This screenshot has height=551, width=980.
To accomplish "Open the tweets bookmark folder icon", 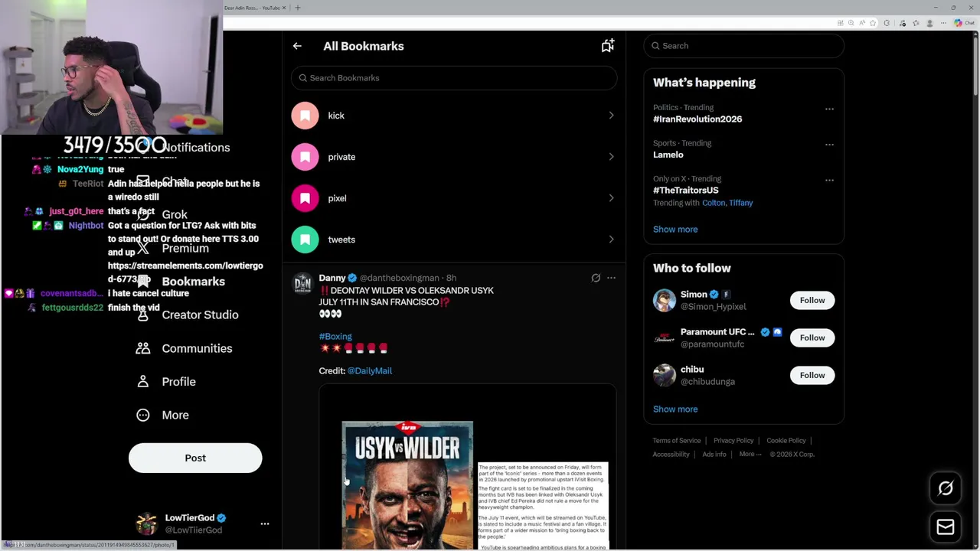I will (305, 240).
